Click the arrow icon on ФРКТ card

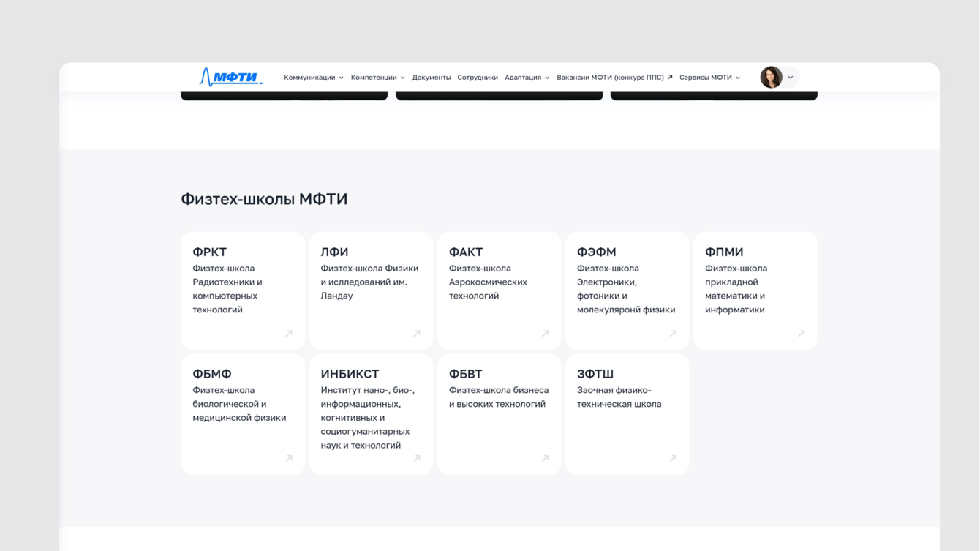pyautogui.click(x=289, y=334)
